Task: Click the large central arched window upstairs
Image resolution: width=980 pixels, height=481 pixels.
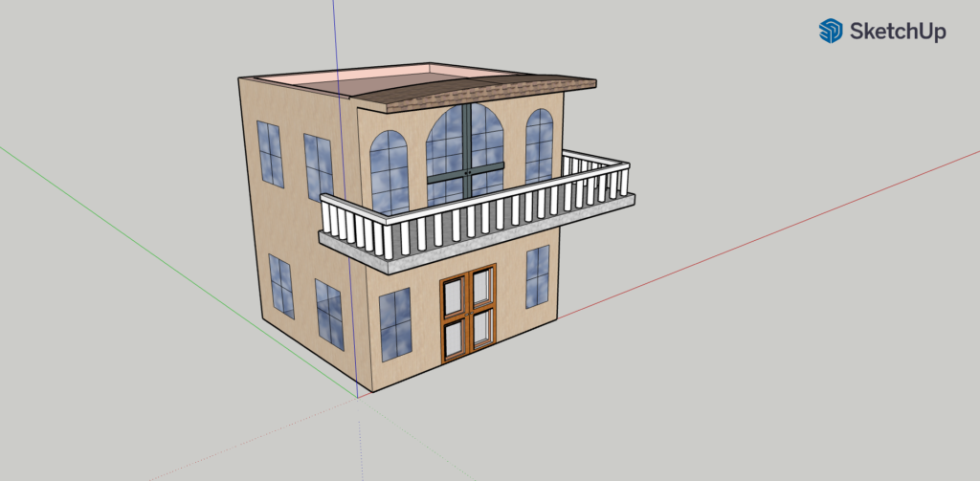Action: (x=464, y=155)
